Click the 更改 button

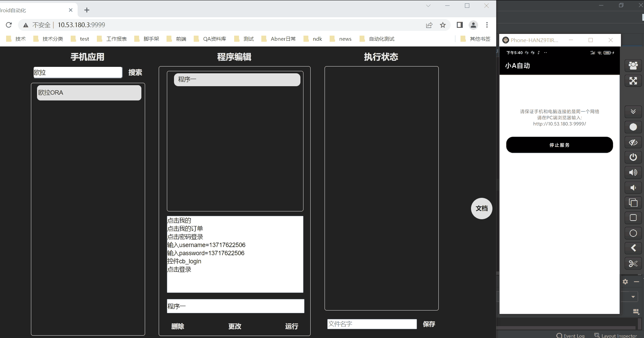[x=235, y=326]
